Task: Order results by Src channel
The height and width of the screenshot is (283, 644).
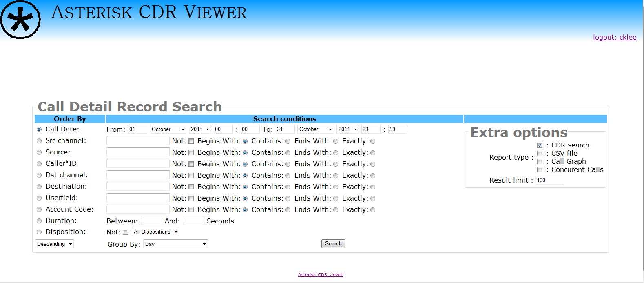Action: (x=39, y=141)
